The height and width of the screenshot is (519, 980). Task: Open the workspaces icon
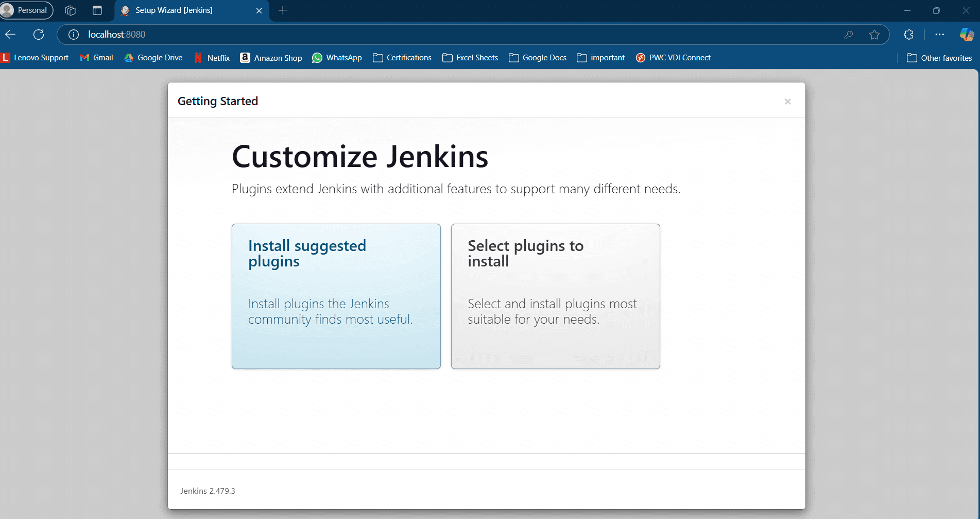pos(71,10)
